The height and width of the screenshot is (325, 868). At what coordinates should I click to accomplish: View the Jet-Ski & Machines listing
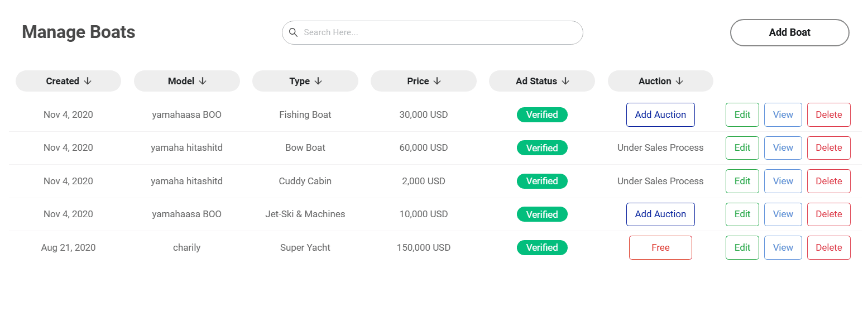pos(783,214)
